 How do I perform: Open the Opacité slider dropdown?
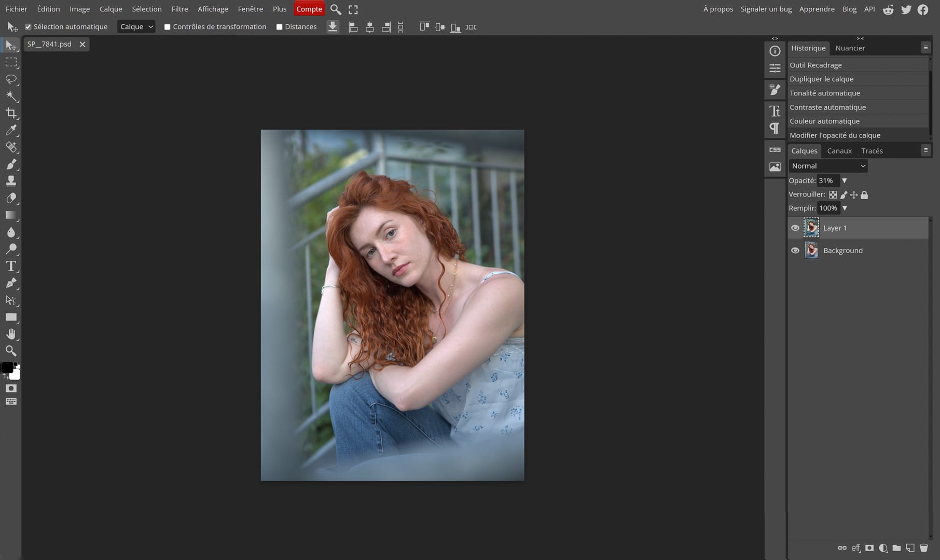(844, 180)
